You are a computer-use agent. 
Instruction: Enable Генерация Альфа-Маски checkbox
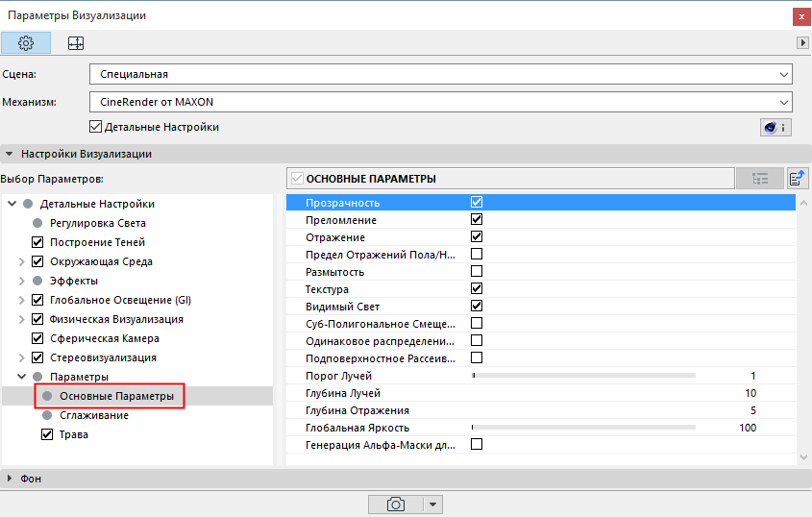pyautogui.click(x=477, y=444)
